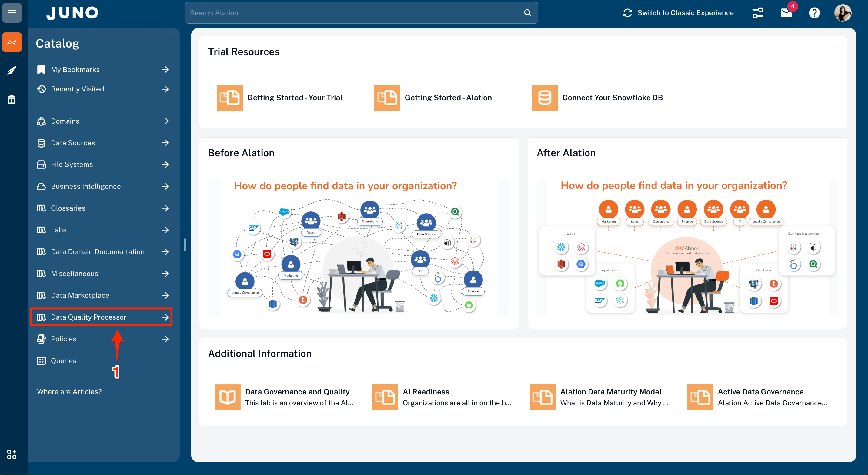The height and width of the screenshot is (475, 868).
Task: Open the settings sliders icon
Action: pyautogui.click(x=757, y=13)
